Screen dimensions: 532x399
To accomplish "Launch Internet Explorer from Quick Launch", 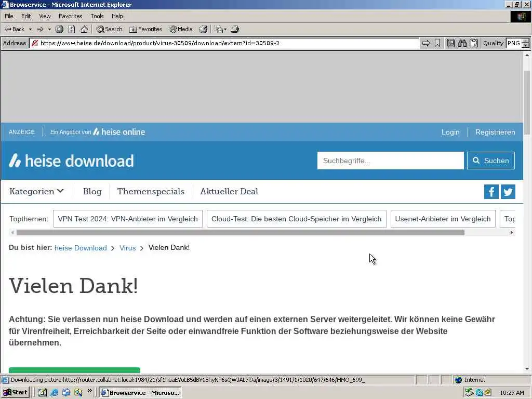I will (54, 393).
